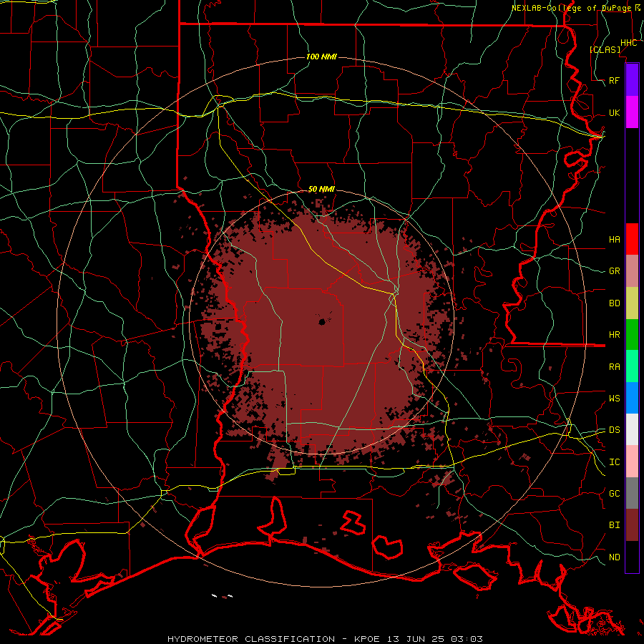
Task: Click the IC legend label
Action: pyautogui.click(x=615, y=462)
